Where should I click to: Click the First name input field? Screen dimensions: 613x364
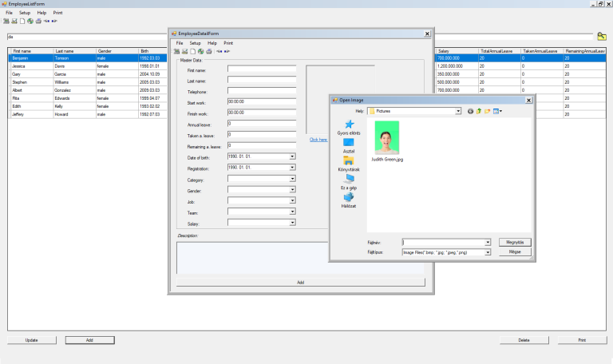click(261, 69)
